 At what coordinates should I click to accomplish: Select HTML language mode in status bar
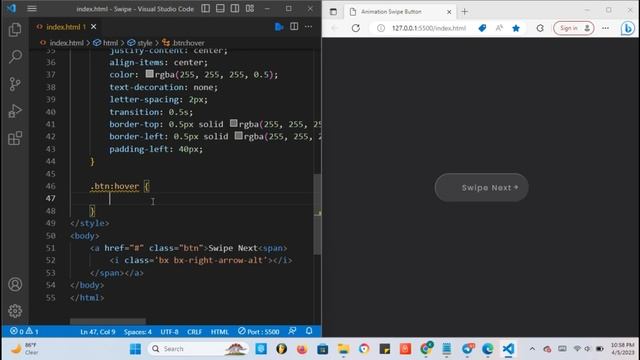(220, 332)
